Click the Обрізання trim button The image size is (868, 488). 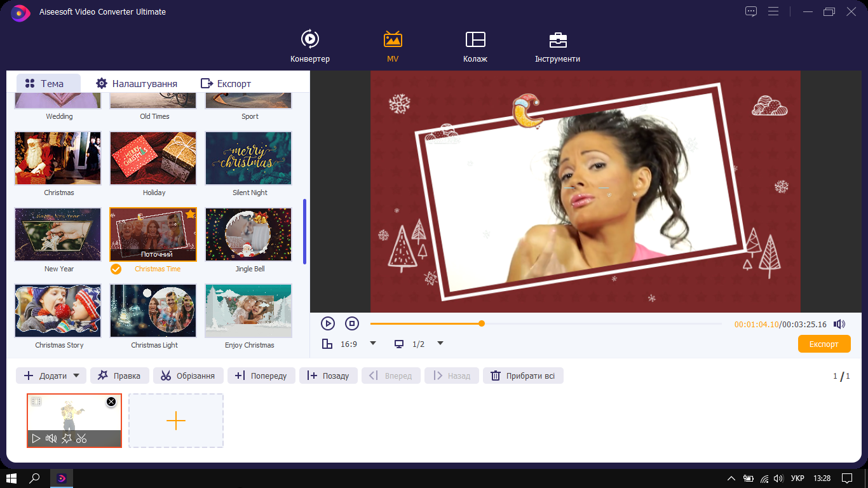coord(188,376)
